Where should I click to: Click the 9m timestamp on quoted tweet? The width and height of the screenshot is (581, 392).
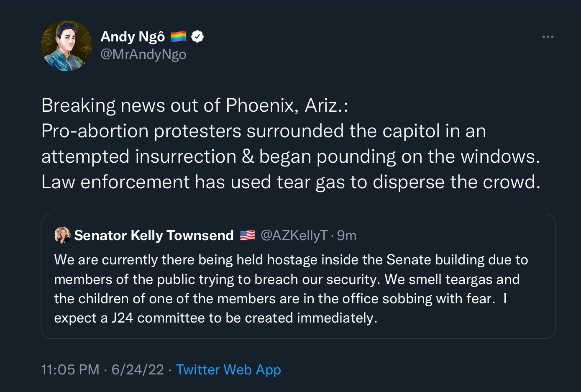coord(347,235)
